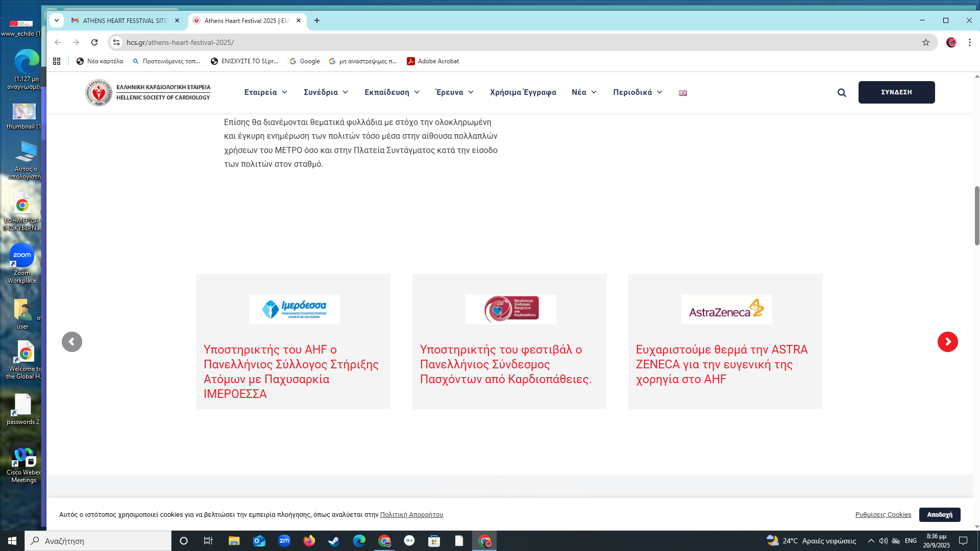Viewport: 980px width, 551px height.
Task: Click the AstraZeneca sponsor logo thumbnail
Action: [x=726, y=309]
